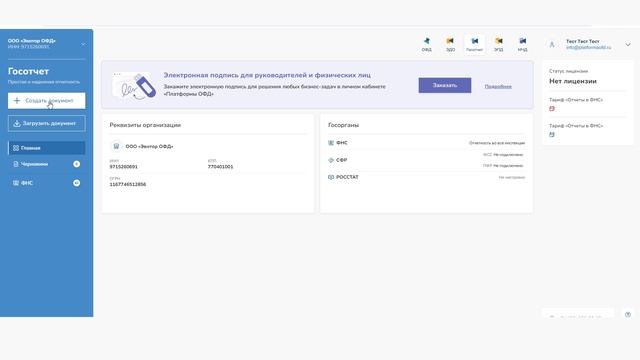Click the Загрузить документ button
640x360 pixels.
pos(47,123)
